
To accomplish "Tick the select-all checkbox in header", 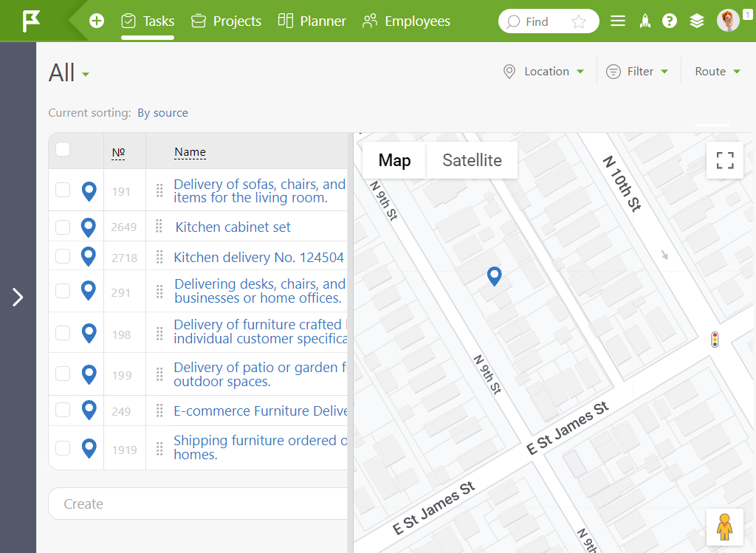I will 63,149.
